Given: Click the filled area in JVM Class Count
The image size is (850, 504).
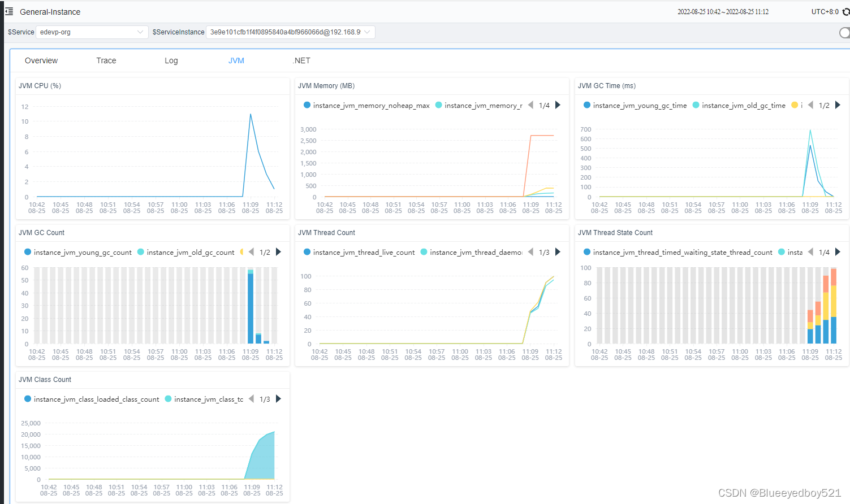Looking at the screenshot, I should (264, 459).
